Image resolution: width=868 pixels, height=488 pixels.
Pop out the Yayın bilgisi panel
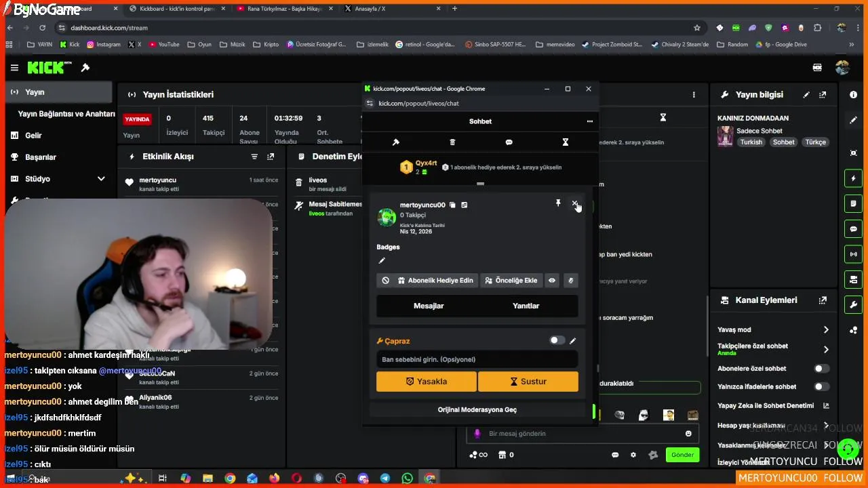pyautogui.click(x=823, y=95)
